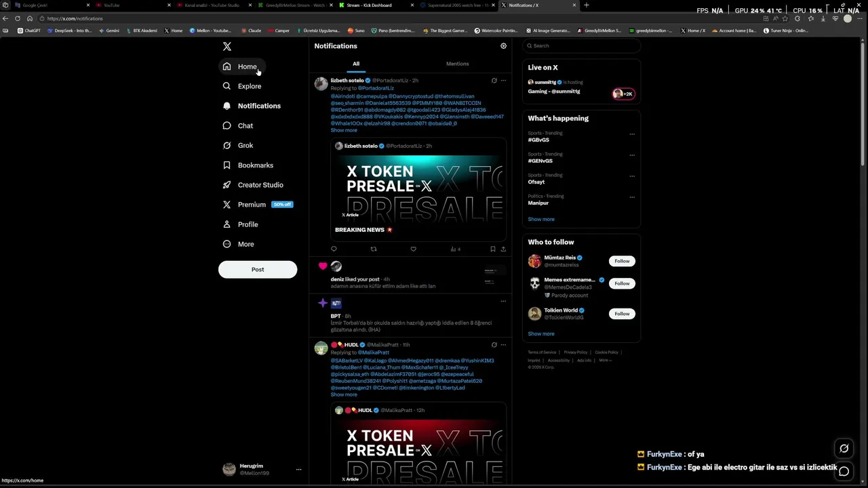Like lizbeth sotelo's post
Viewport: 868px width, 488px height.
413,249
